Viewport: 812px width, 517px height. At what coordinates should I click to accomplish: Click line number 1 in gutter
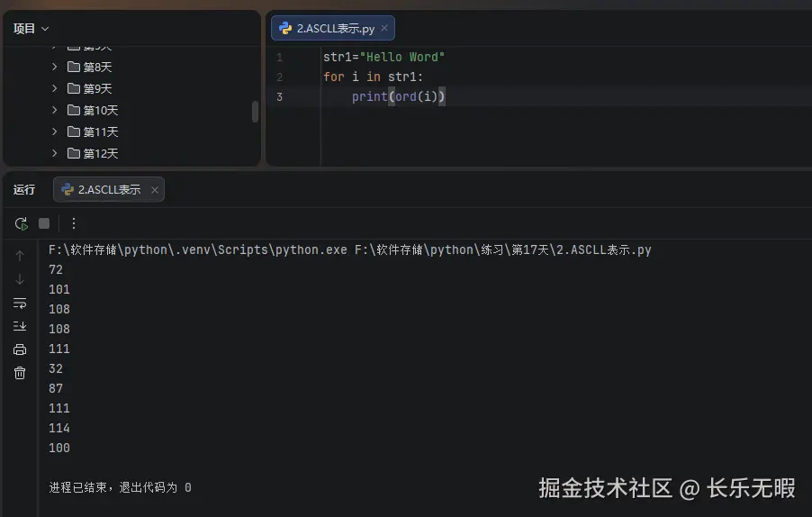click(280, 57)
